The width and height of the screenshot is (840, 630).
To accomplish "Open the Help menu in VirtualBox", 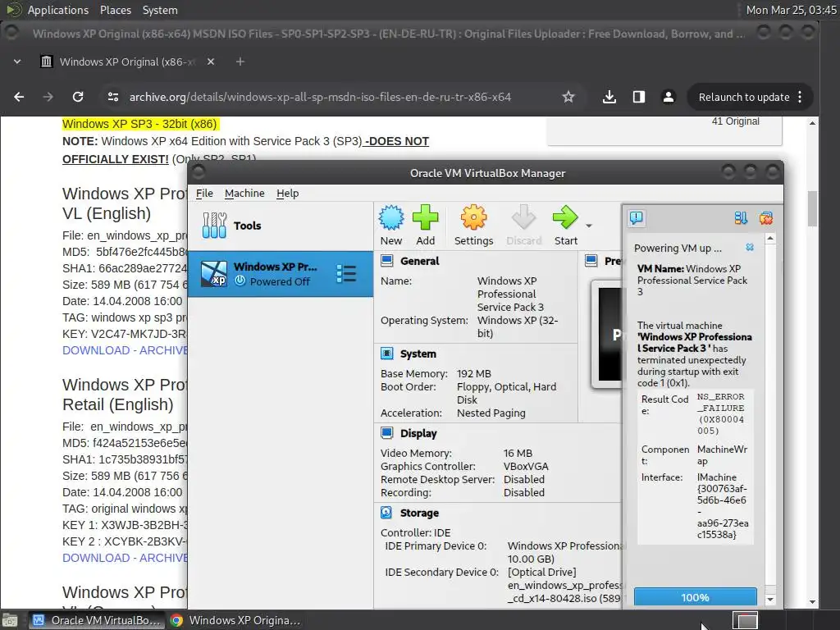I will pyautogui.click(x=288, y=194).
